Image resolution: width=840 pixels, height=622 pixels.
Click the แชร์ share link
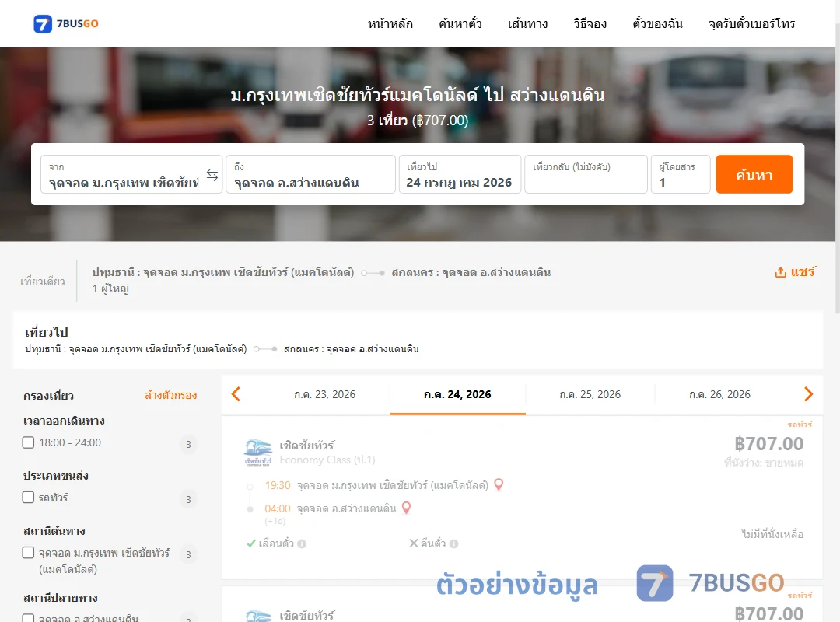[803, 272]
